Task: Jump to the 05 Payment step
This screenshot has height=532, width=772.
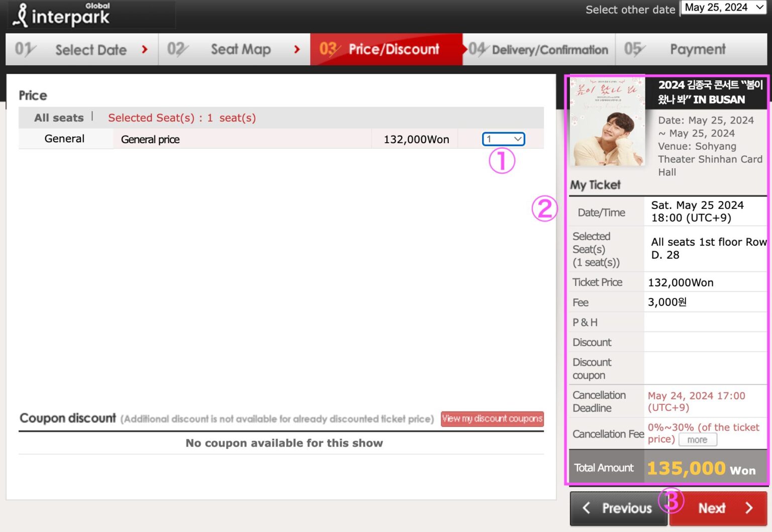Action: click(691, 49)
